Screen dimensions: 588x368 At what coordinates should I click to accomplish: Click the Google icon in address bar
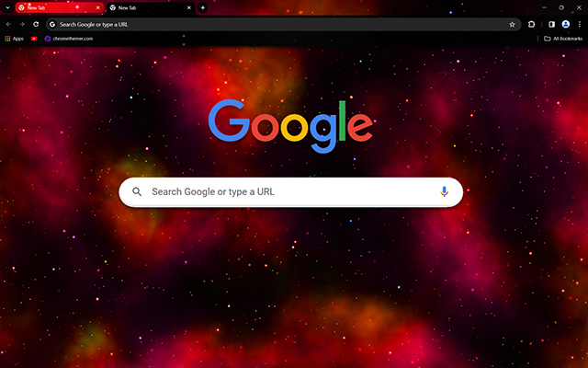pos(52,25)
